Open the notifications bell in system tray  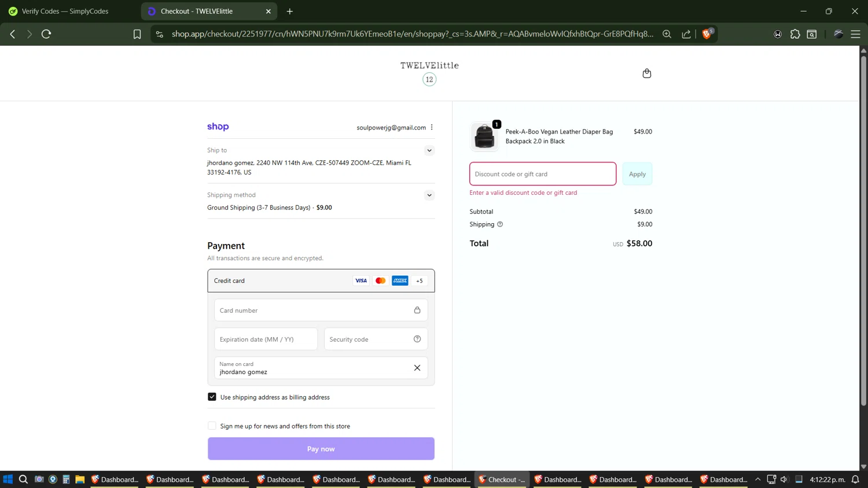[x=855, y=479]
